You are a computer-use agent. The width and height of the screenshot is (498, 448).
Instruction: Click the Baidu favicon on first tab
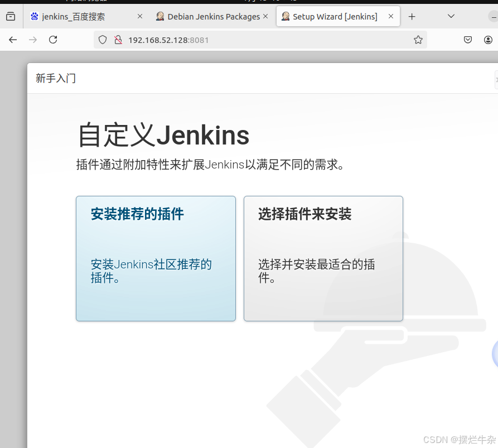click(x=35, y=16)
